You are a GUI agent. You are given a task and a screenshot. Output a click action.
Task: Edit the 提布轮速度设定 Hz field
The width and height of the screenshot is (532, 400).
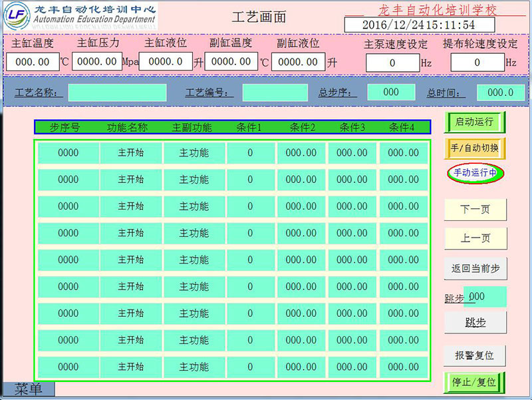477,63
